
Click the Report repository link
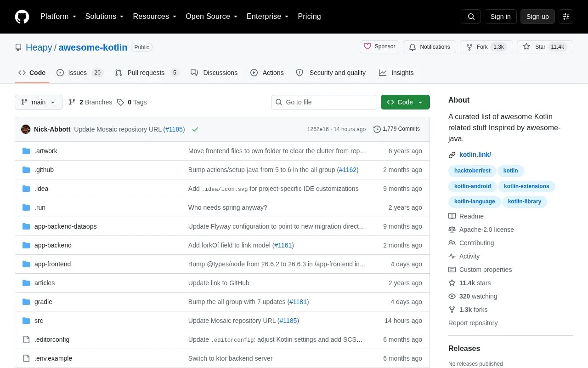(473, 323)
